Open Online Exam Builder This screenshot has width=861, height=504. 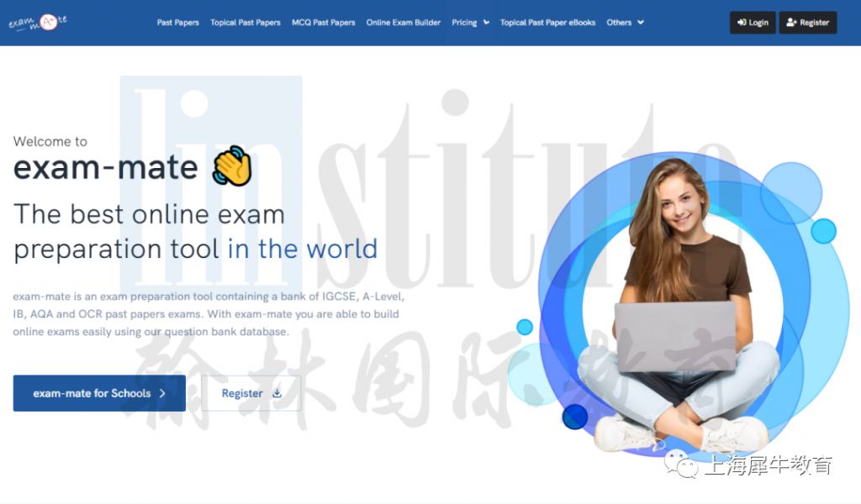click(404, 23)
